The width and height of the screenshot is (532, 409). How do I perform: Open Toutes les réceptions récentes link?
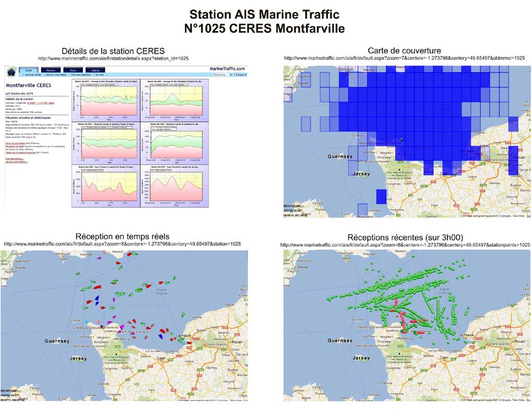tap(20, 152)
